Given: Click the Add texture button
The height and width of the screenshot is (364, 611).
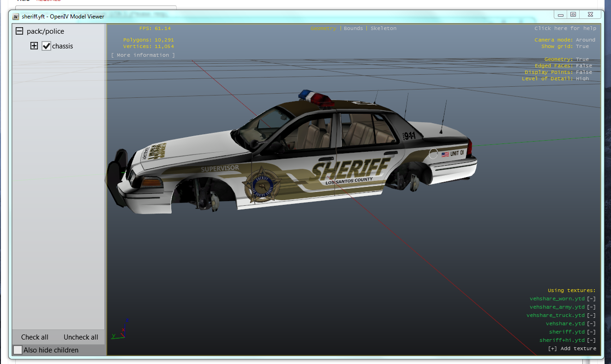Looking at the screenshot, I should (x=572, y=349).
